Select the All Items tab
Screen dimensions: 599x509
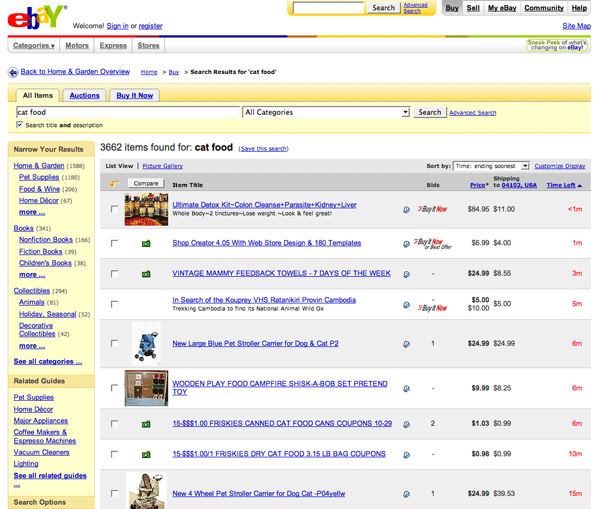pos(38,96)
